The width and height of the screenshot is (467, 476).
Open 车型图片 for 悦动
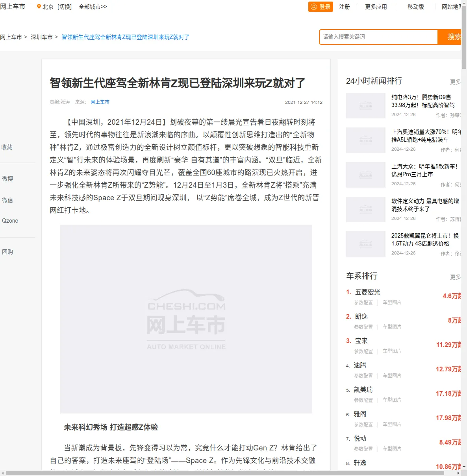392,449
